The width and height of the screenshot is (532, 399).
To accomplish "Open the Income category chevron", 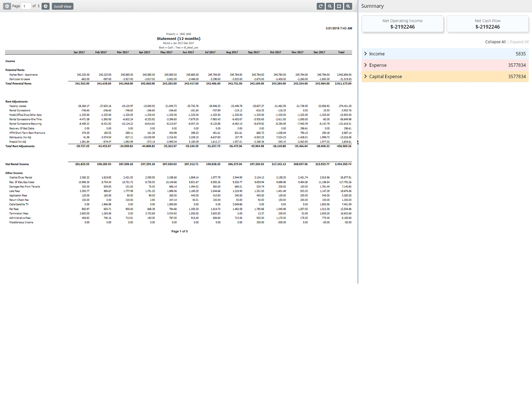I will [x=366, y=54].
